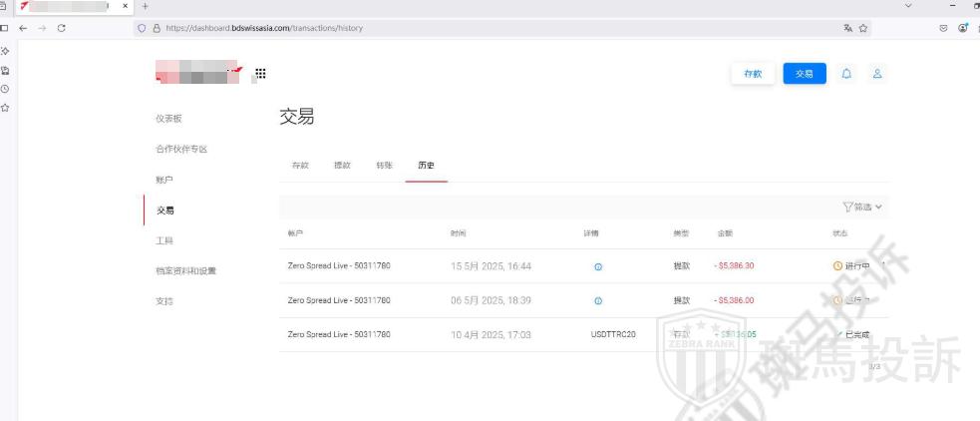Open 仪表板 dashboard in the sidebar
980x421 pixels.
[x=168, y=119]
